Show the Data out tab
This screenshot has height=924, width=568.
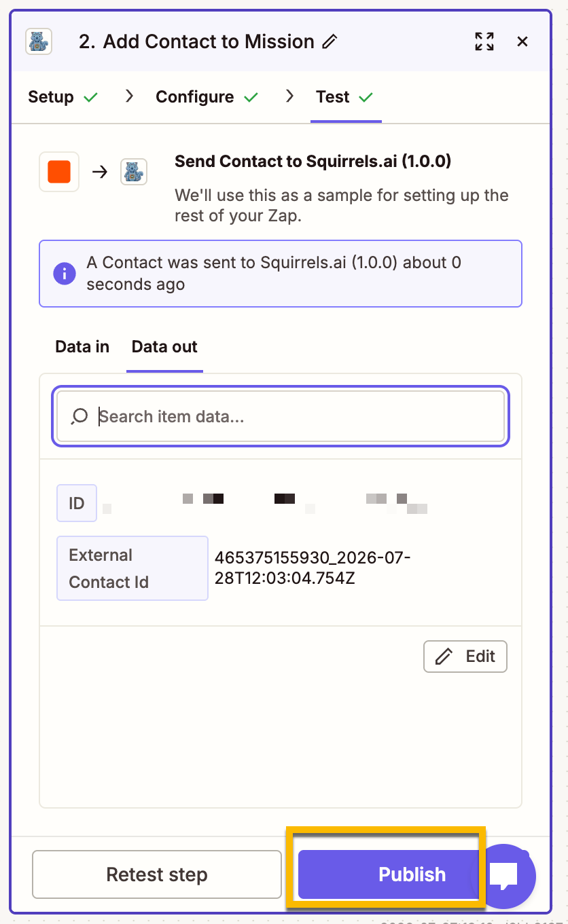(x=164, y=347)
